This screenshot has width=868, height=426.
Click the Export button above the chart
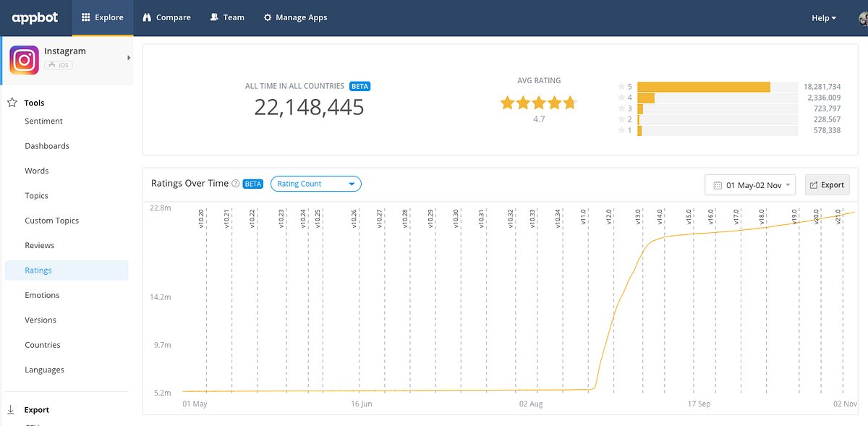click(827, 184)
